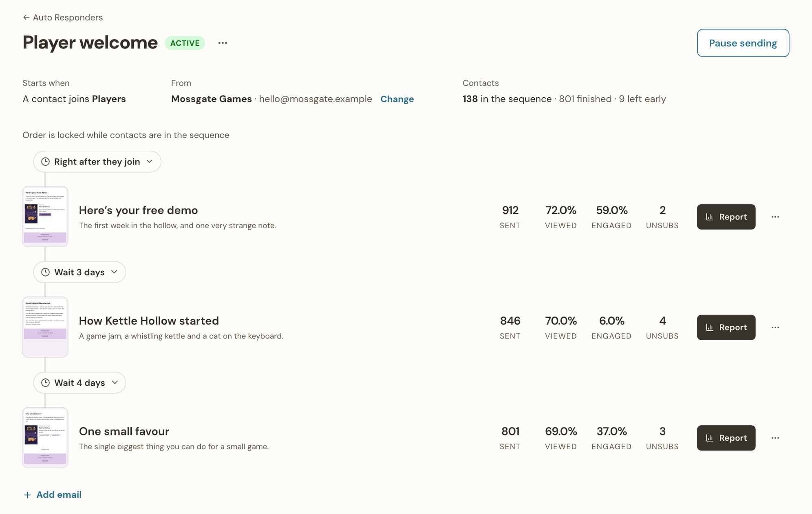Open the ellipsis menu beside Player welcome title

click(x=223, y=43)
